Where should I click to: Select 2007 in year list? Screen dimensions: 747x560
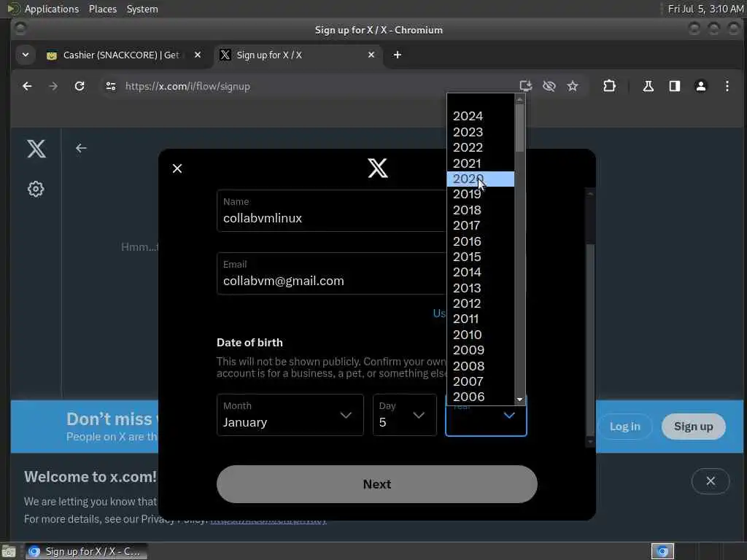coord(480,381)
